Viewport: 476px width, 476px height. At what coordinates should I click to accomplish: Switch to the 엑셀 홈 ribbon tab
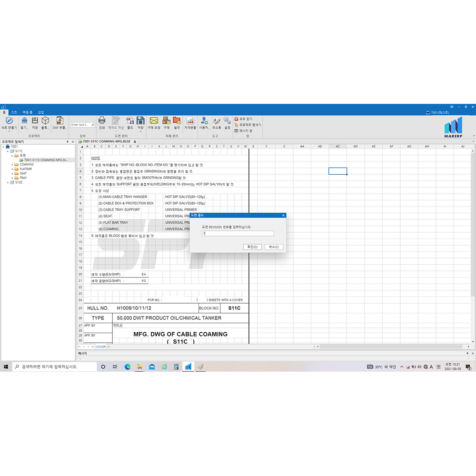pyautogui.click(x=28, y=112)
